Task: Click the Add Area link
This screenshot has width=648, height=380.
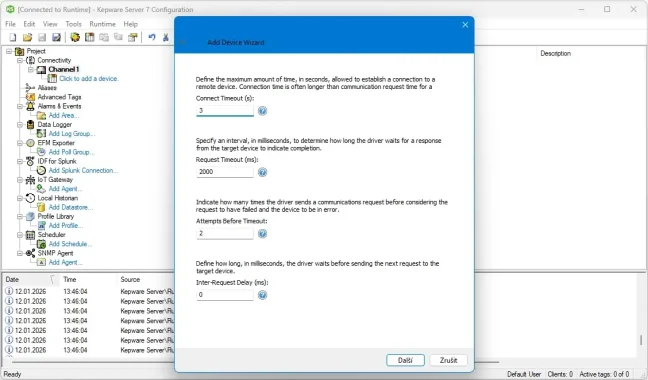Action: [x=64, y=115]
